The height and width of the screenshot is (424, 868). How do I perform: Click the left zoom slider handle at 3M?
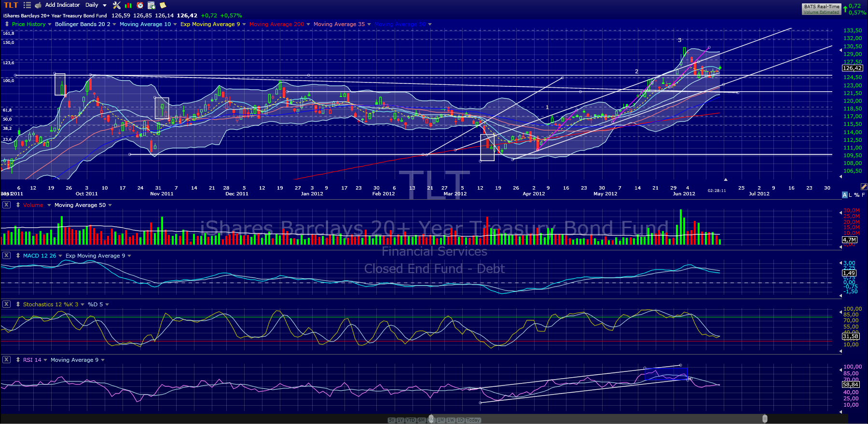tap(431, 419)
